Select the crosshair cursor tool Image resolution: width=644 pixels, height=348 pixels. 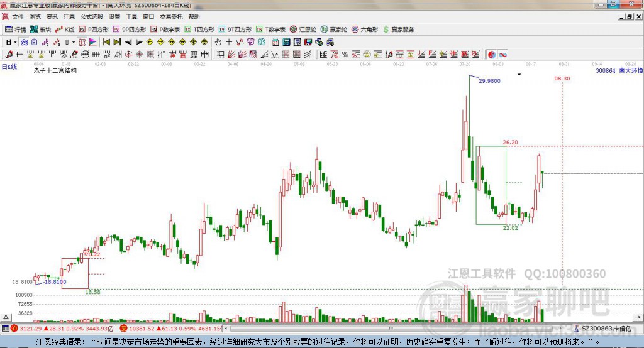[229, 42]
